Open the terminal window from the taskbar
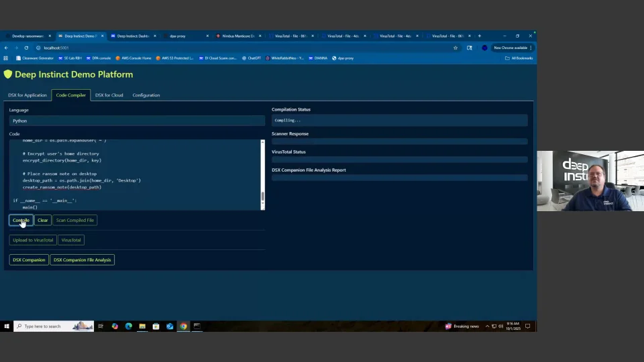Image resolution: width=644 pixels, height=362 pixels. tap(197, 326)
